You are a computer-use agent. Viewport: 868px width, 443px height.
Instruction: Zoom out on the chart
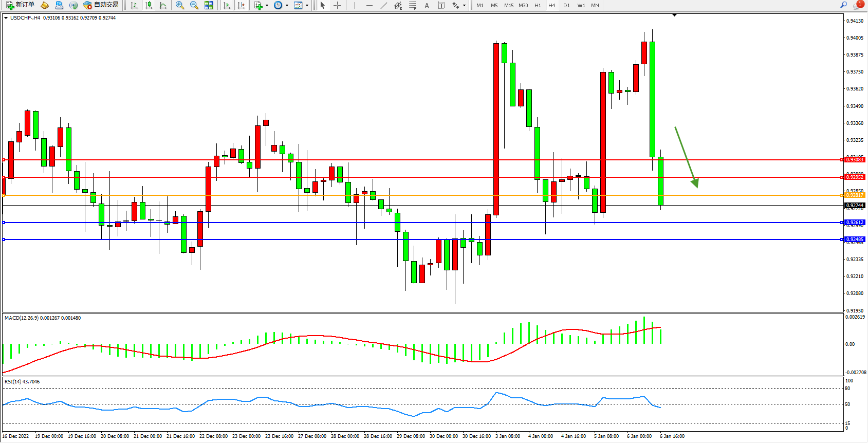click(x=194, y=5)
